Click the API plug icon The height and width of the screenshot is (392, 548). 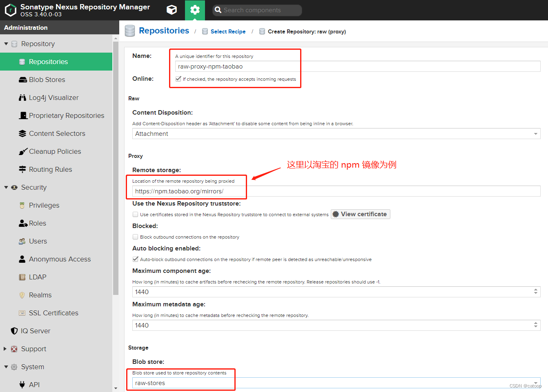pyautogui.click(x=22, y=385)
